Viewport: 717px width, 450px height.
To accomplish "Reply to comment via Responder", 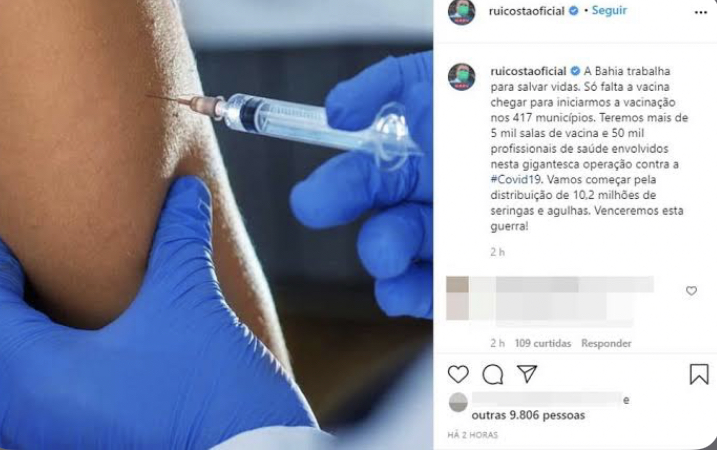I will [x=606, y=343].
